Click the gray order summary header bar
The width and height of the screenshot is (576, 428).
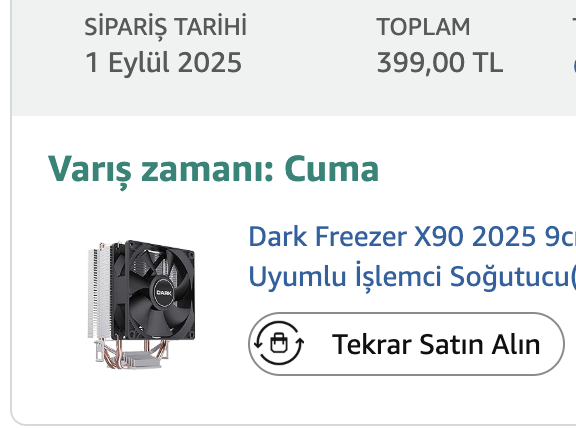(294, 58)
